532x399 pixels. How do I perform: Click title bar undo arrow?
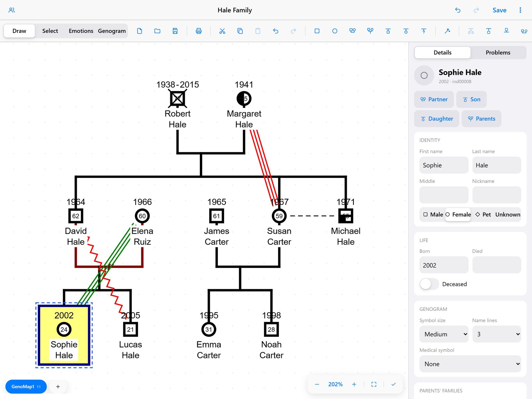pyautogui.click(x=458, y=10)
